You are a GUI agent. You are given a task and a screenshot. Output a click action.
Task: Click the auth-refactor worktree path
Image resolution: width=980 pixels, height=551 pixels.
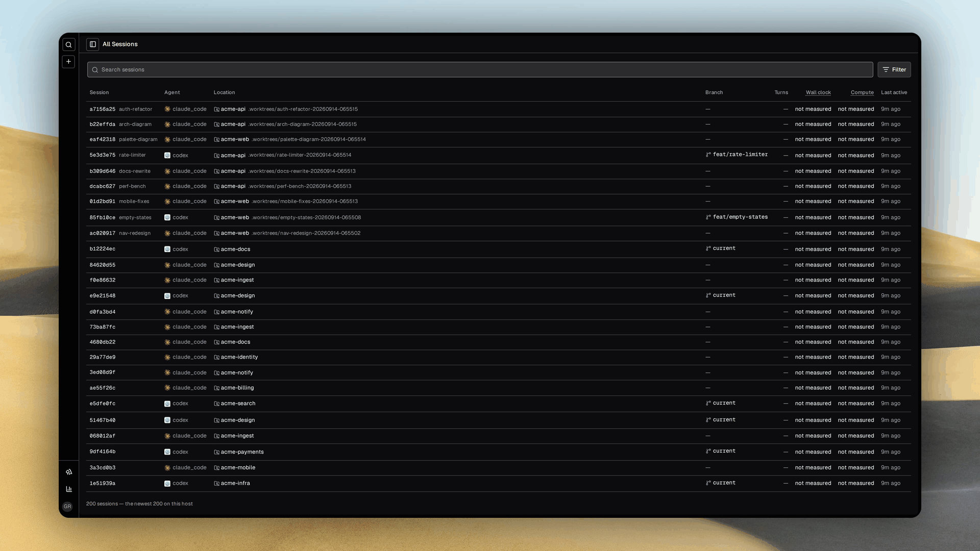(303, 109)
